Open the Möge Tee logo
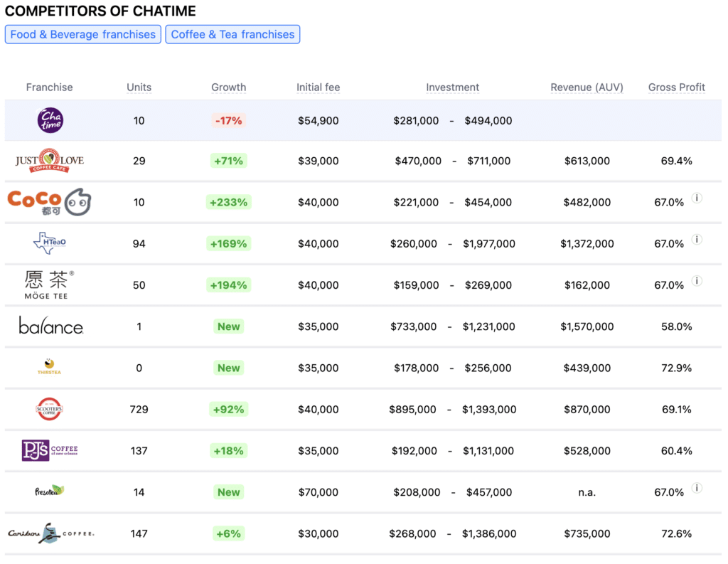This screenshot has height=564, width=728. click(x=49, y=284)
